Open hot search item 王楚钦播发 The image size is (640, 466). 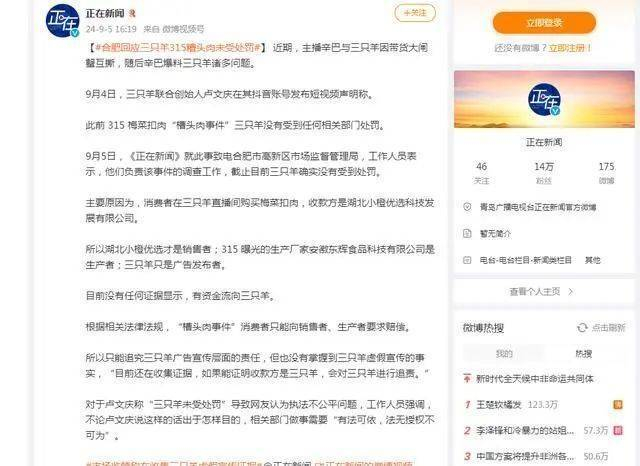tap(498, 405)
